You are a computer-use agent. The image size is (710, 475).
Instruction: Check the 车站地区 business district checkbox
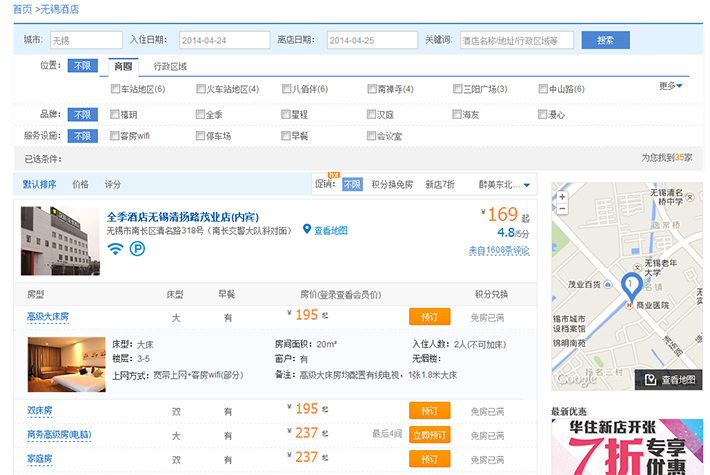click(x=116, y=90)
